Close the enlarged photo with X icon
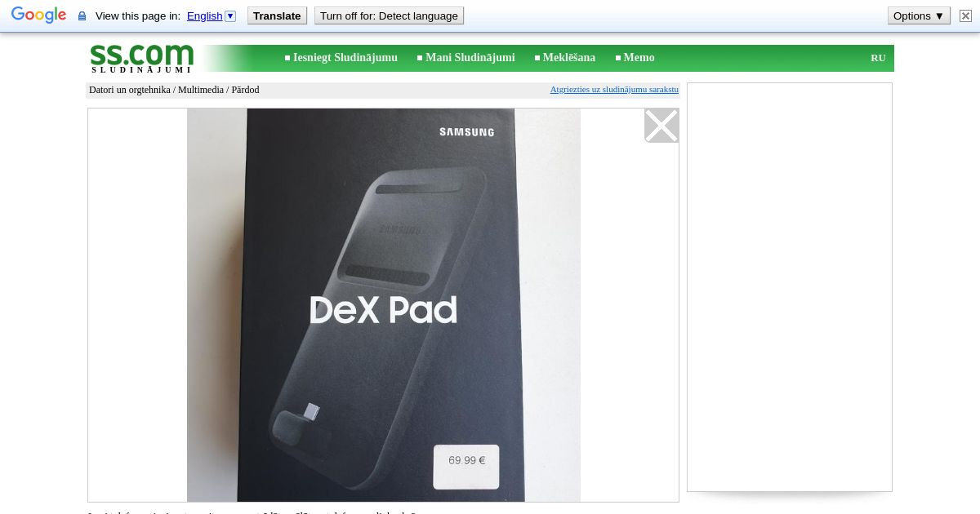This screenshot has height=514, width=980. click(x=661, y=126)
